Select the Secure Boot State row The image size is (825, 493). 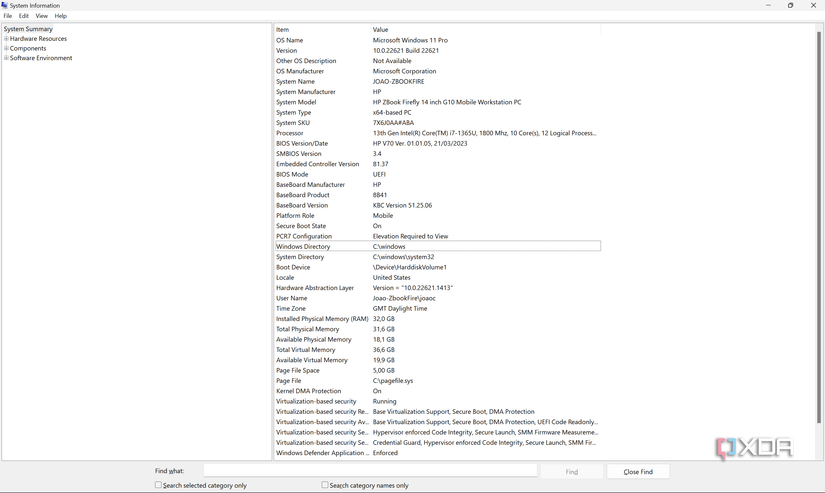click(437, 226)
